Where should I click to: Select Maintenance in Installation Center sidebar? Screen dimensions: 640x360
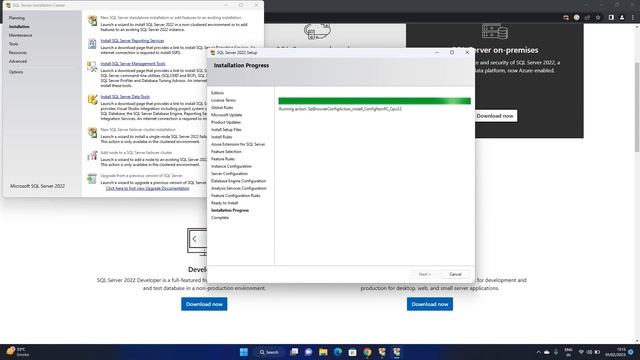tap(20, 35)
